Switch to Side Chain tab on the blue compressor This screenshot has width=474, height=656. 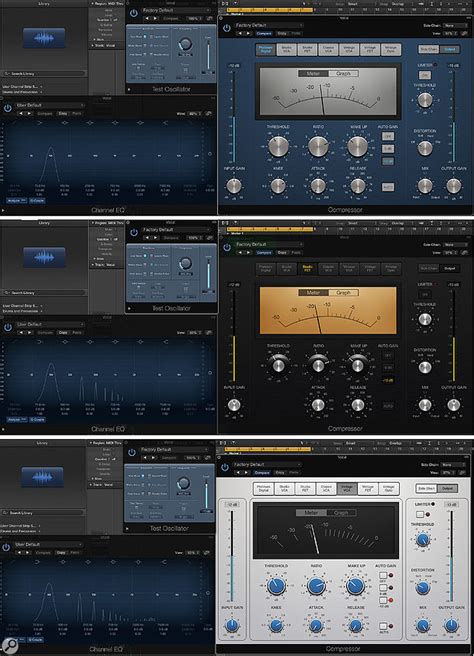428,49
